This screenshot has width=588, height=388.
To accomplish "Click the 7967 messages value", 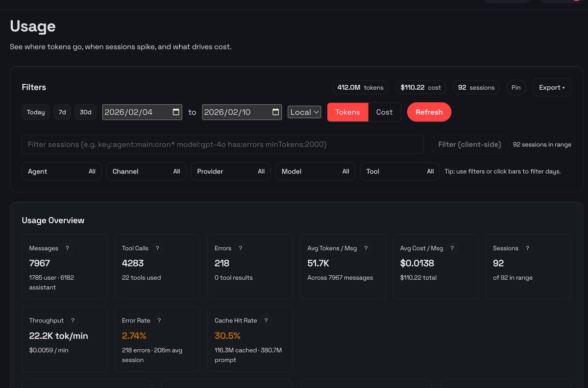I will [40, 263].
